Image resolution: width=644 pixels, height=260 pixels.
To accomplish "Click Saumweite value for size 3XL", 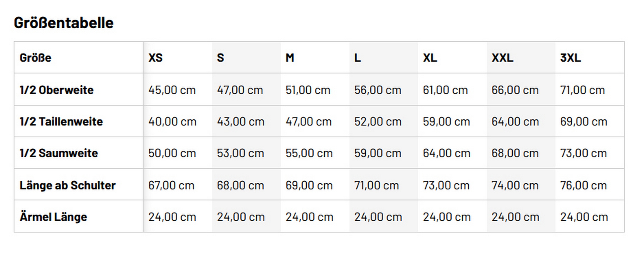I will point(584,153).
